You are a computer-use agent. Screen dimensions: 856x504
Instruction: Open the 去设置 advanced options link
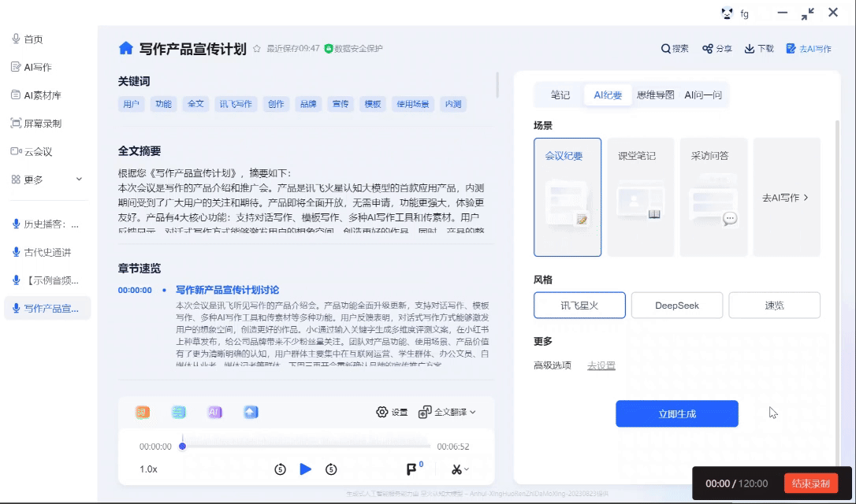601,365
